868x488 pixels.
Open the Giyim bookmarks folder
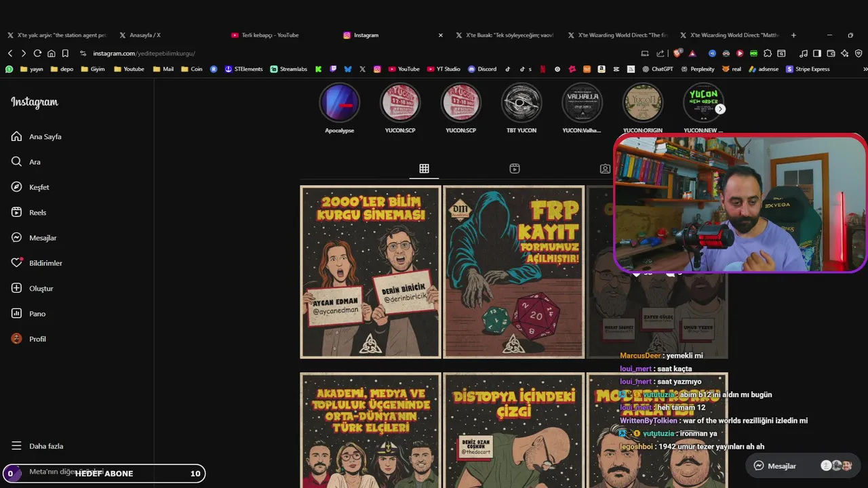pyautogui.click(x=92, y=69)
